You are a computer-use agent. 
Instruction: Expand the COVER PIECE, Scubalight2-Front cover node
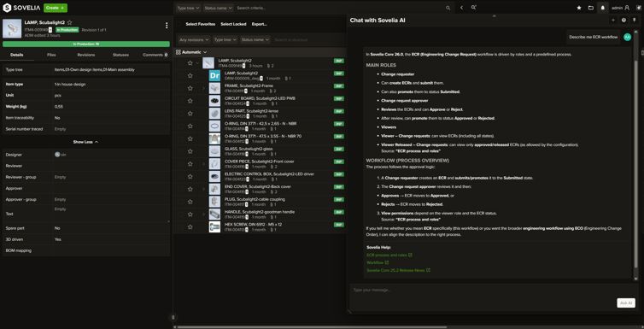point(204,163)
